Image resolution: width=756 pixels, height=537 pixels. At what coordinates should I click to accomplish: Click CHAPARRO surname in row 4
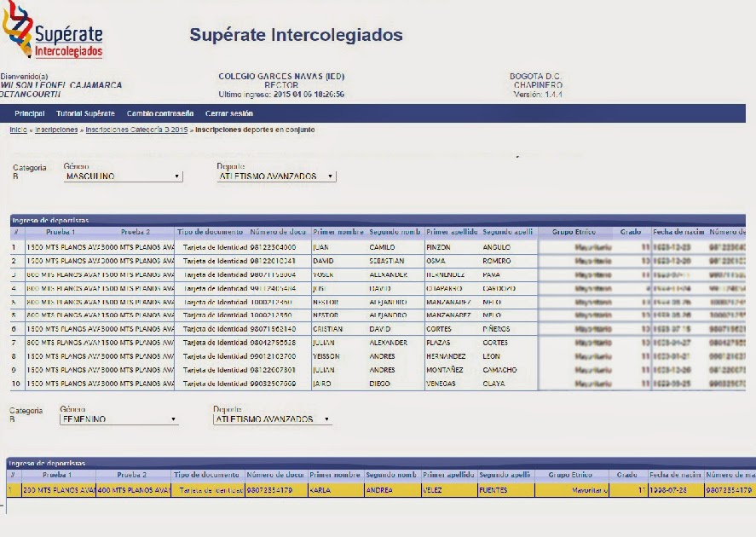pos(444,288)
